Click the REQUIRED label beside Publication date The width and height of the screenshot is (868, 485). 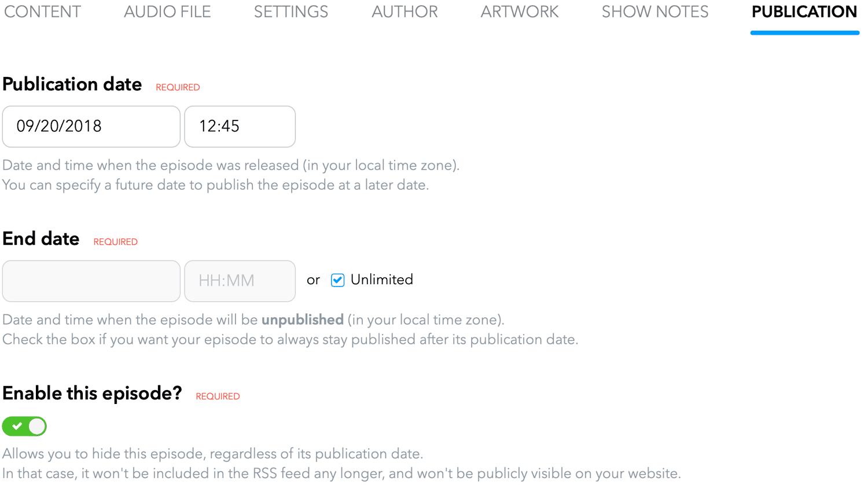pos(178,87)
